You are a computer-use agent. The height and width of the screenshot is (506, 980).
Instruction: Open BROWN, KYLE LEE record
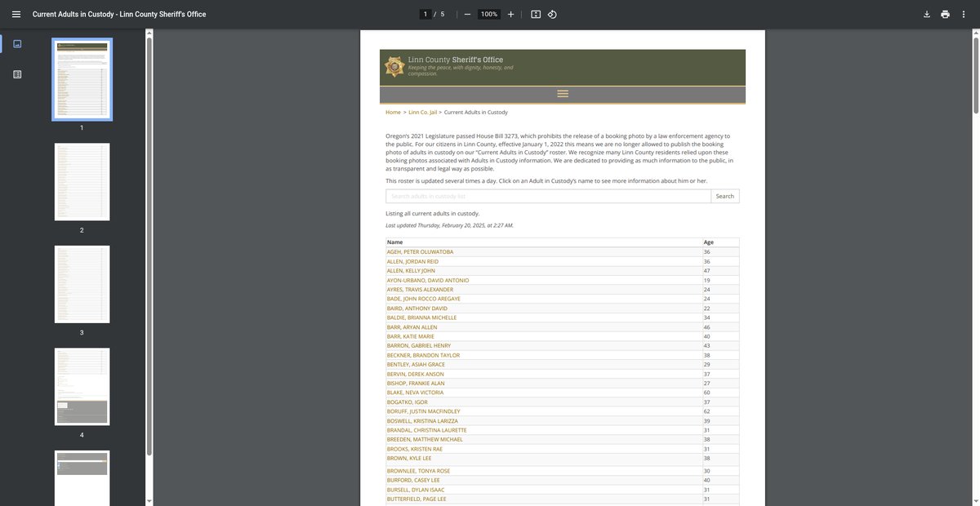tap(408, 459)
